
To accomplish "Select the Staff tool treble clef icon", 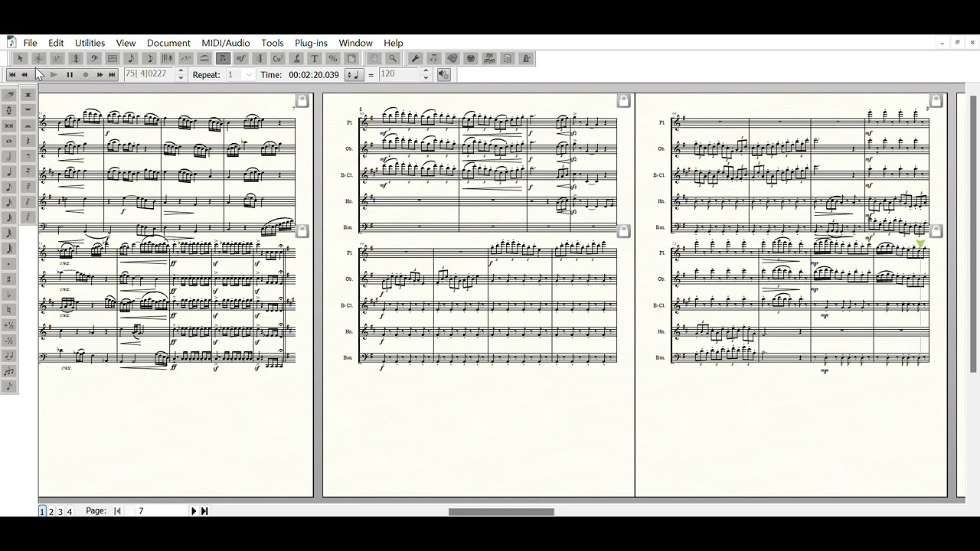I will [39, 58].
